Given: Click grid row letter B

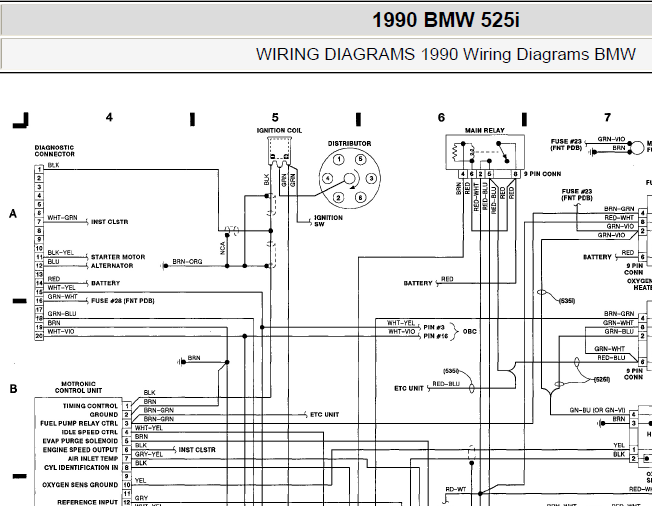Looking at the screenshot, I should (13, 389).
